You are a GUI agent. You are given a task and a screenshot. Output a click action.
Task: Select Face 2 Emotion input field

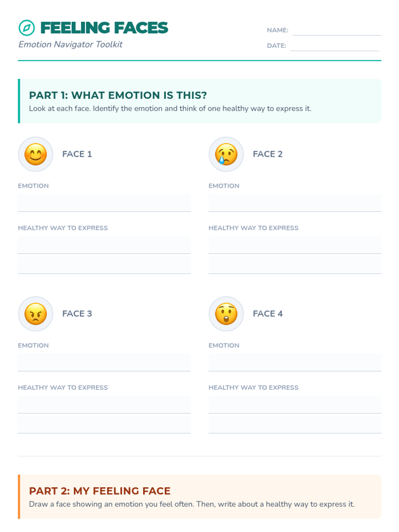295,203
